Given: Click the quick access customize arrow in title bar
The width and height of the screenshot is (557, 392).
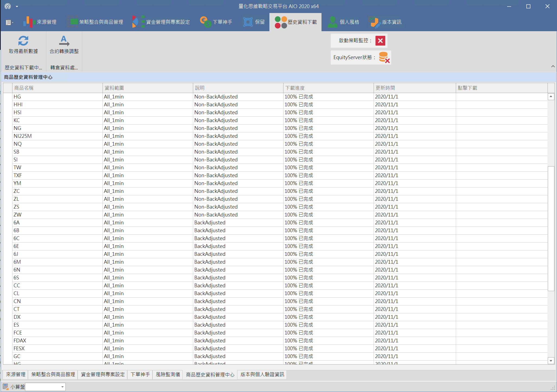Looking at the screenshot, I should click(17, 6).
